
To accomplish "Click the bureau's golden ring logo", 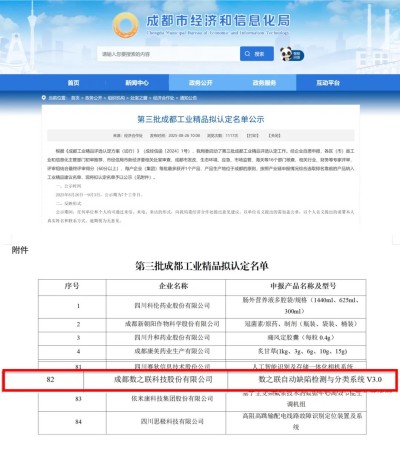I will 126,25.
